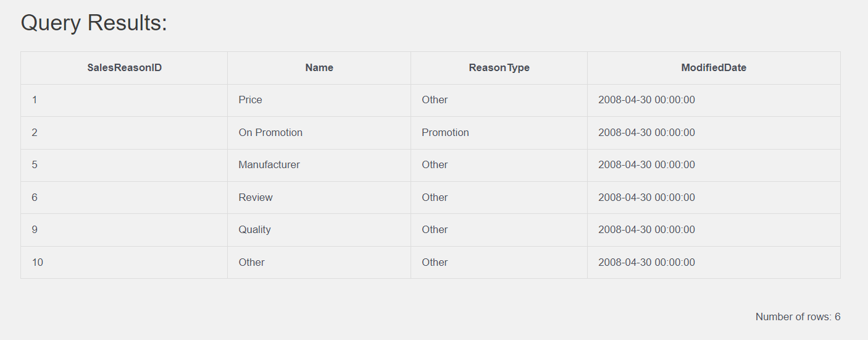Click SalesReasonID cell with value 6

pyautogui.click(x=124, y=198)
